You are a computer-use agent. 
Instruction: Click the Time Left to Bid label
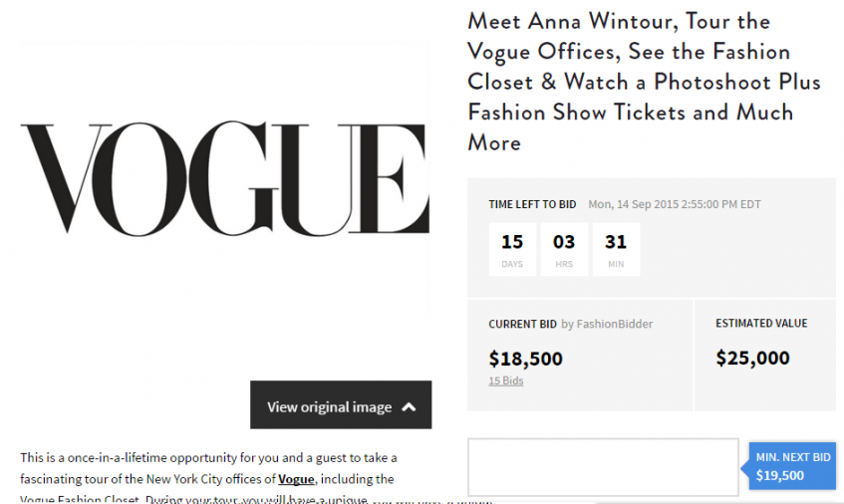tap(532, 204)
